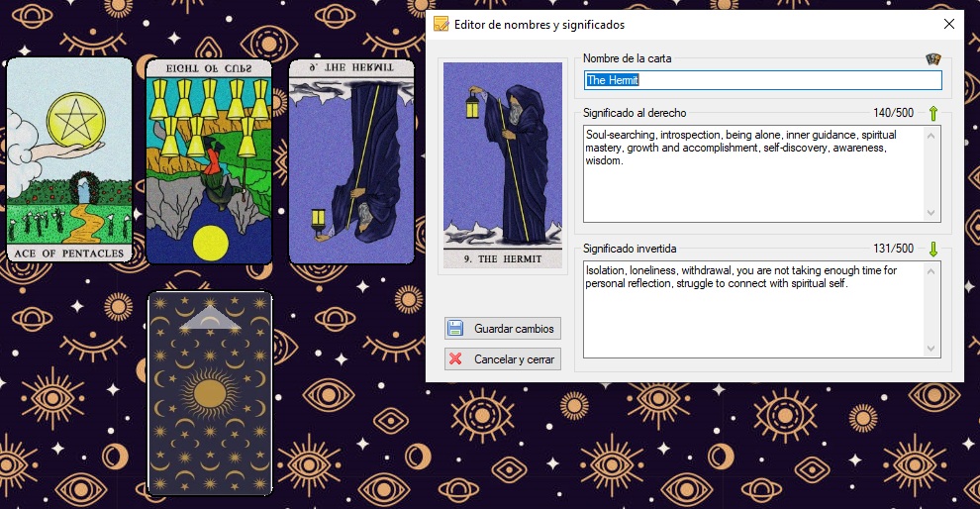This screenshot has width=980, height=509.
Task: Click the face-down deck with sun design
Action: coord(210,393)
